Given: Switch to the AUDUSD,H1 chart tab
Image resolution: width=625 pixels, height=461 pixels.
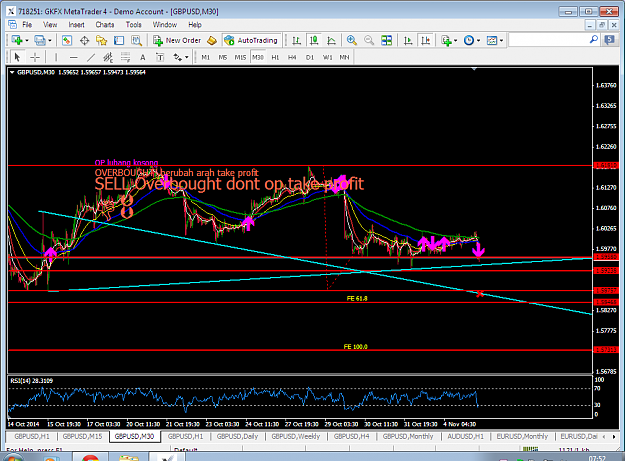Looking at the screenshot, I should pyautogui.click(x=465, y=436).
